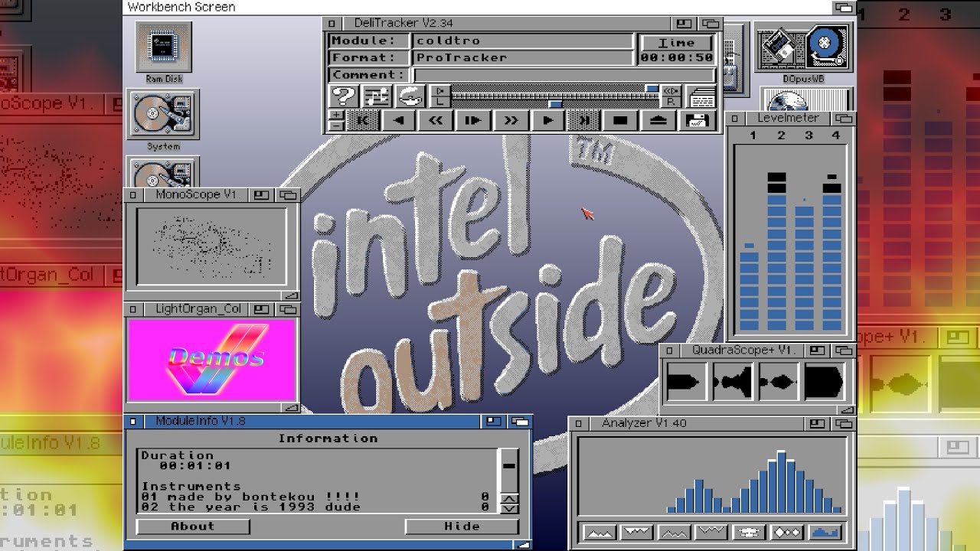Toggle play/pause in DeliTracker
The width and height of the screenshot is (980, 551).
point(472,120)
